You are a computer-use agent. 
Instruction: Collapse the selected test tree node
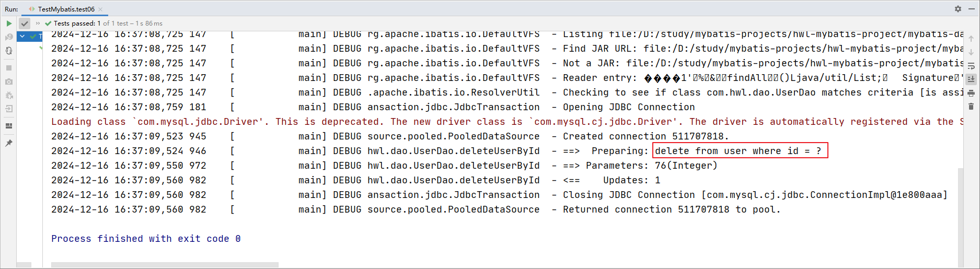coord(22,36)
